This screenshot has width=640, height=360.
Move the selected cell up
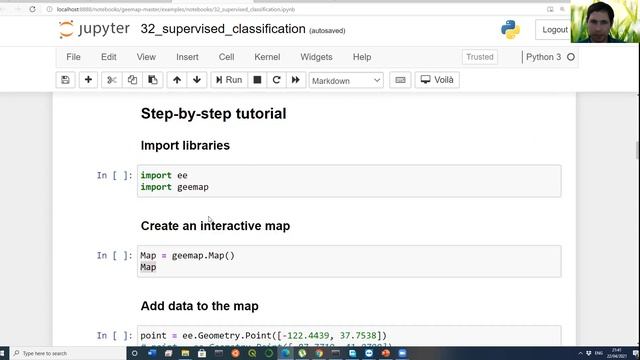tap(177, 80)
